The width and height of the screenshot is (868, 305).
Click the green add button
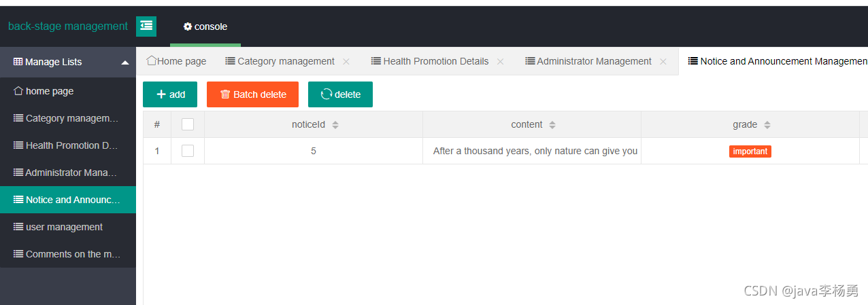pyautogui.click(x=170, y=94)
